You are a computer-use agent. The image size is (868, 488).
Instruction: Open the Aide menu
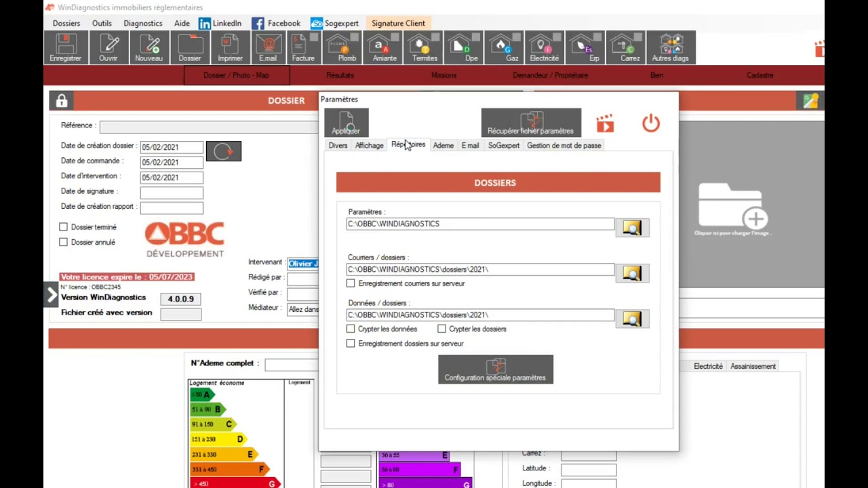[182, 23]
